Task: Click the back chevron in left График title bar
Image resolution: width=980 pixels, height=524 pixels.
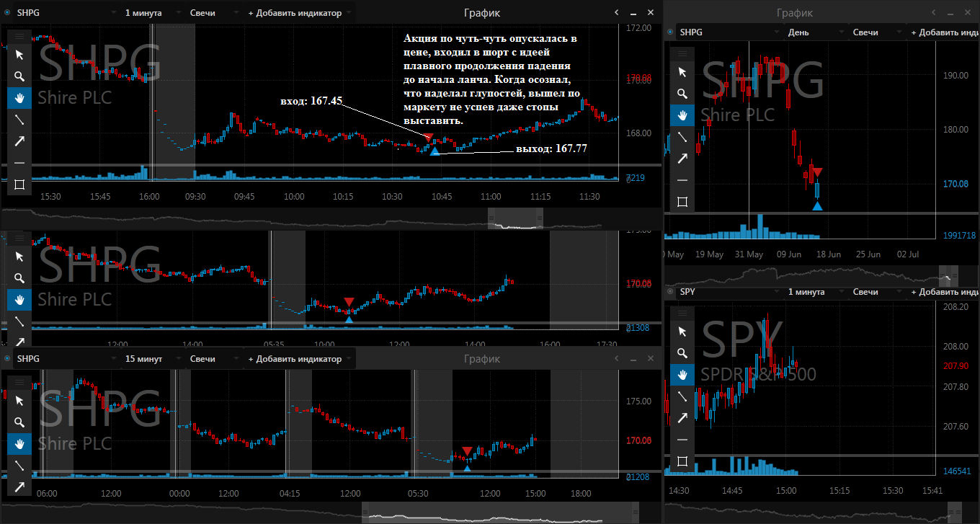Action: 616,12
